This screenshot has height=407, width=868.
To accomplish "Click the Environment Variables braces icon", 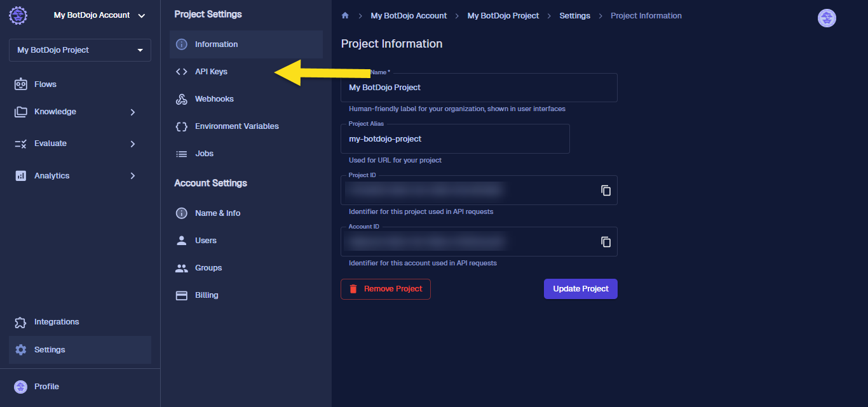I will (182, 126).
